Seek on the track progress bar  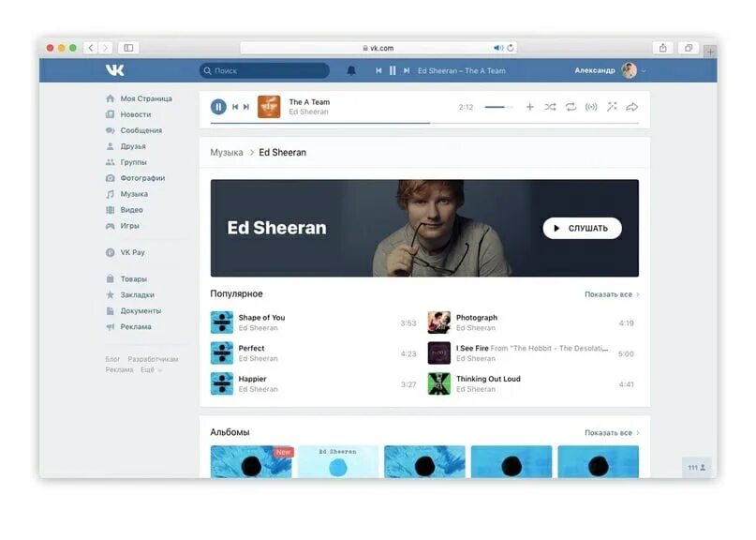pos(424,123)
